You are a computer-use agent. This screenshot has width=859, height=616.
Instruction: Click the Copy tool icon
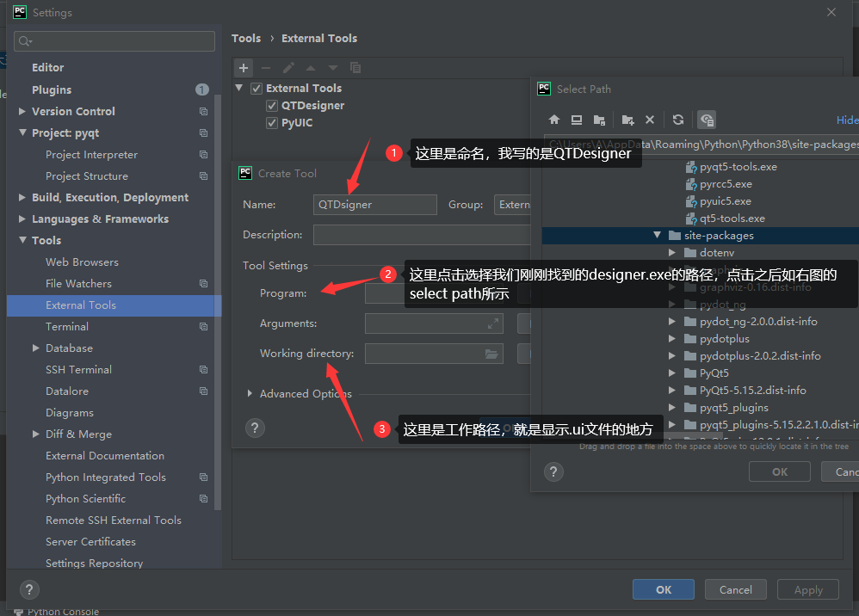coord(355,68)
